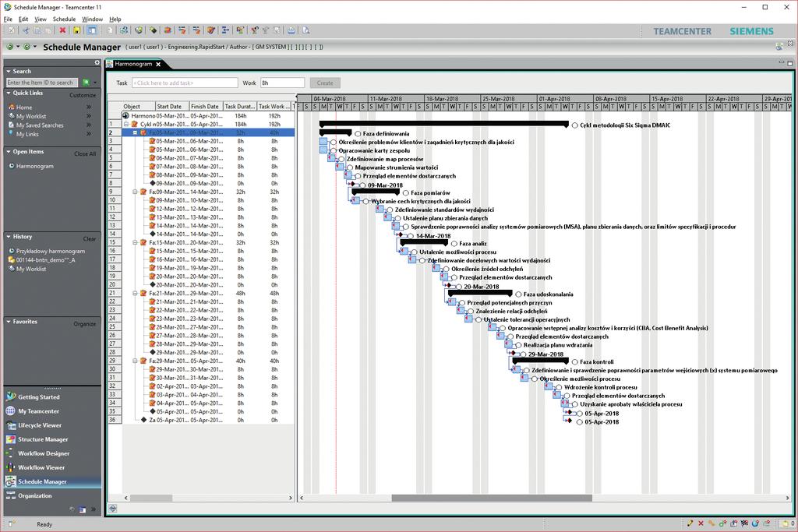Viewport: 798px width, 532px height.
Task: Click the yellow save icon in toolbar
Action: pyautogui.click(x=77, y=30)
